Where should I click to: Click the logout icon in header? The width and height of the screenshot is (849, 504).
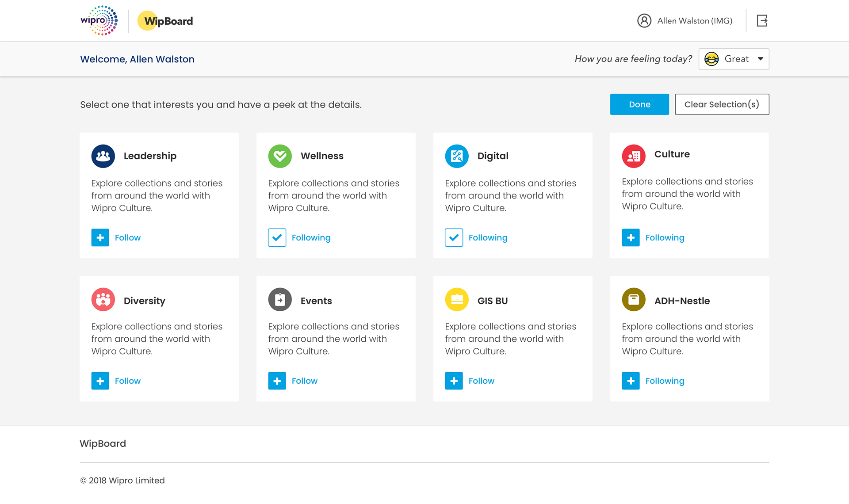761,21
